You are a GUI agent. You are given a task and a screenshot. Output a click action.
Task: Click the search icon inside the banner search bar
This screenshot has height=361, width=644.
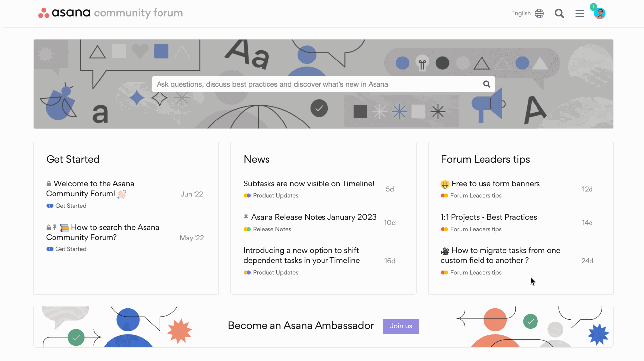(x=486, y=84)
